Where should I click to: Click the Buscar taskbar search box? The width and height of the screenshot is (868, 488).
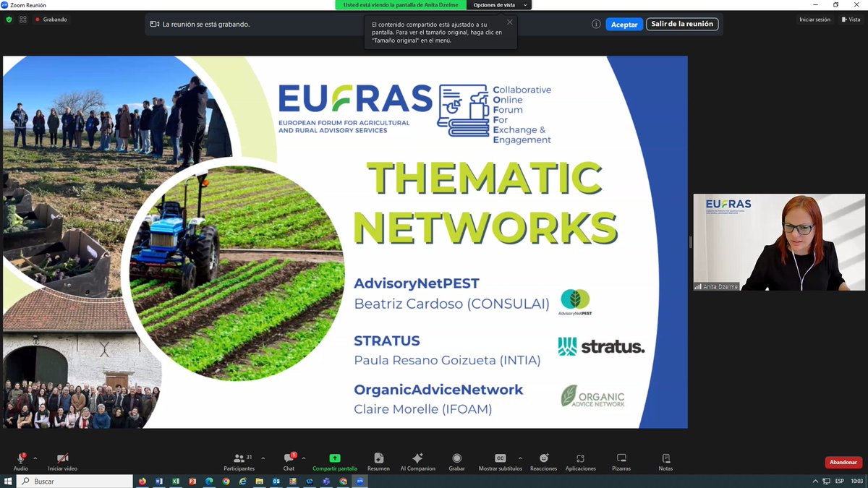pos(75,481)
